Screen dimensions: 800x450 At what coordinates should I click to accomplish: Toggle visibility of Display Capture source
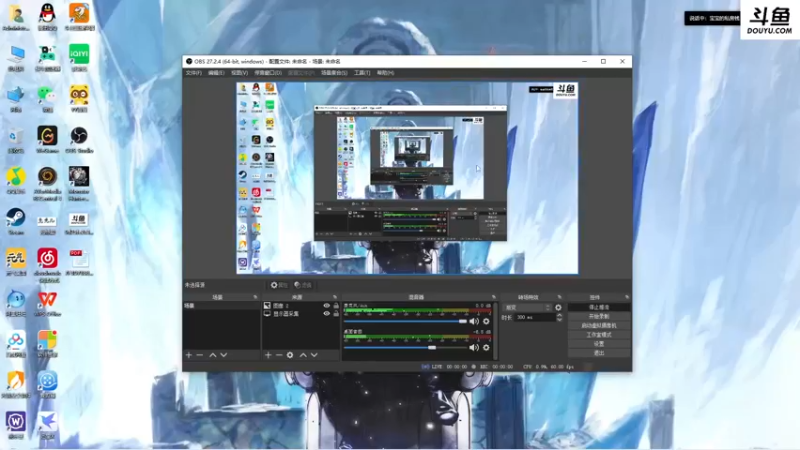pos(327,314)
